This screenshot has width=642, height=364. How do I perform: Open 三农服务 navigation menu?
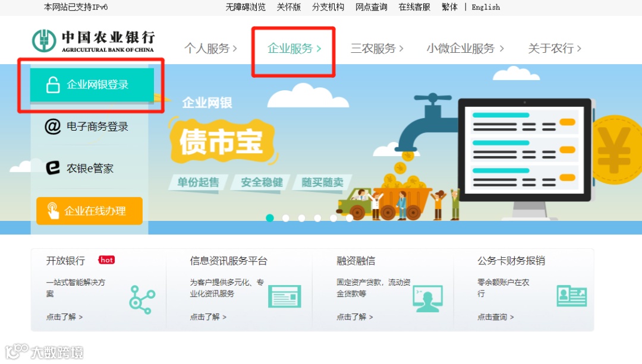(377, 48)
